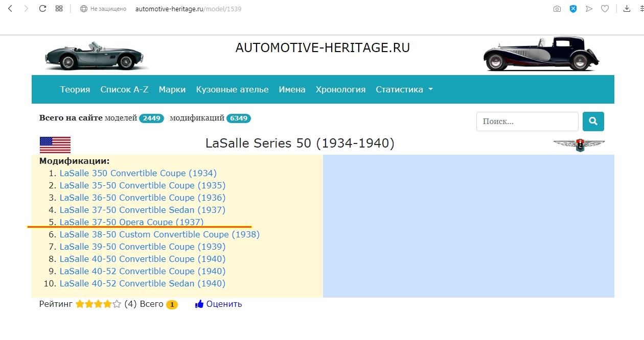Image resolution: width=644 pixels, height=340 pixels.
Task: Click the Оценить thumbs-up rating link
Action: (x=218, y=304)
